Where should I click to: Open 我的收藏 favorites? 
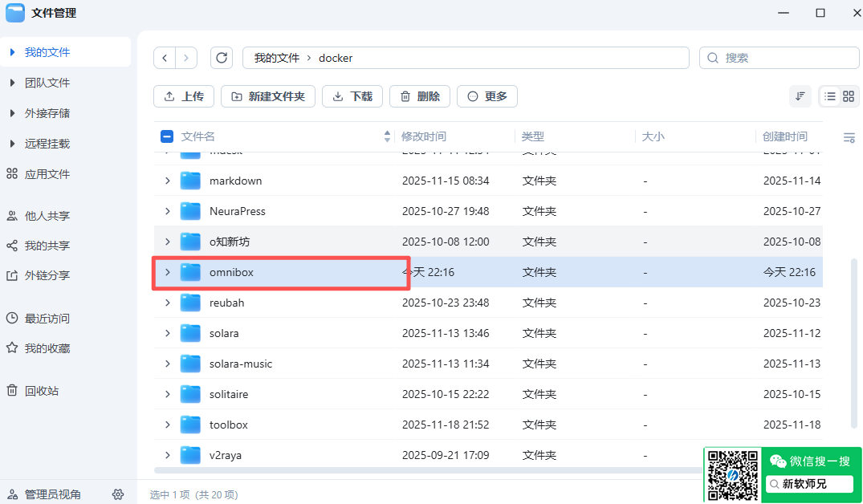point(47,348)
